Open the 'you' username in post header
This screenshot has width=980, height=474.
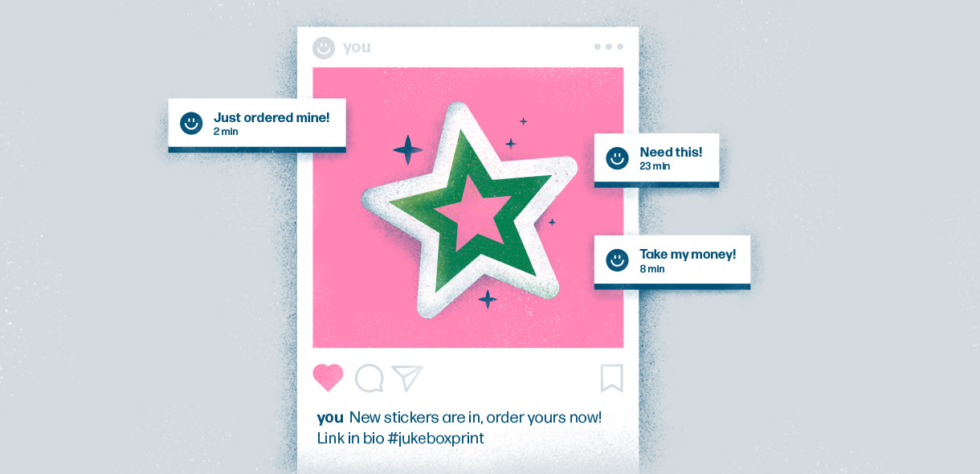[x=357, y=47]
